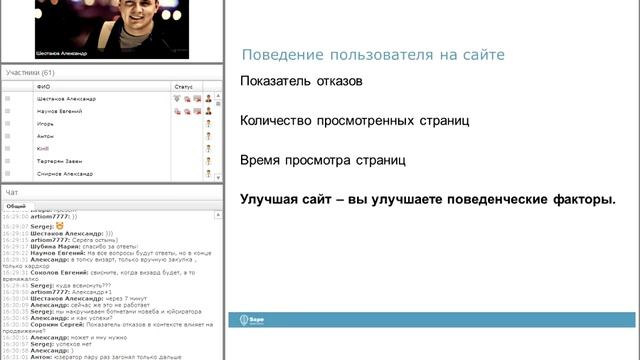Click the attendee icon in Тертерян Завен row

click(x=209, y=161)
